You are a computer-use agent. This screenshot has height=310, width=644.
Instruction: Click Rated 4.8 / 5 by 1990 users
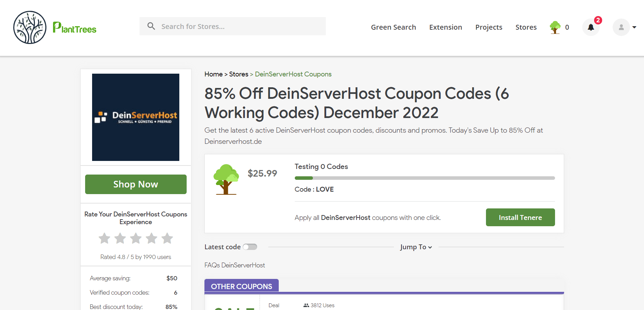tap(136, 257)
